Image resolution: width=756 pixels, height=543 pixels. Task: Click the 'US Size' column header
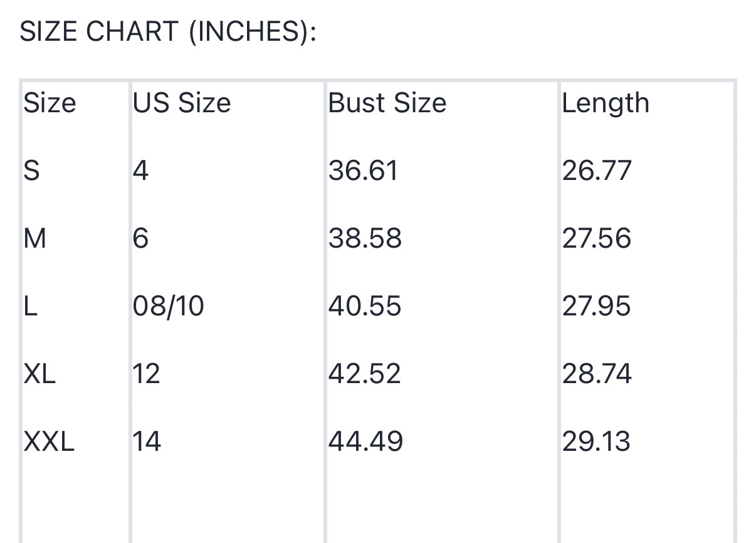pyautogui.click(x=182, y=103)
